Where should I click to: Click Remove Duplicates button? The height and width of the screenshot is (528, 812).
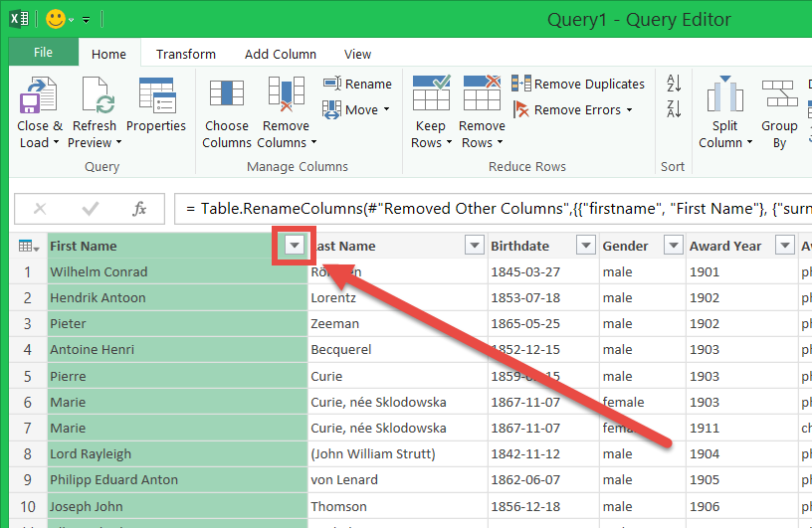(578, 85)
